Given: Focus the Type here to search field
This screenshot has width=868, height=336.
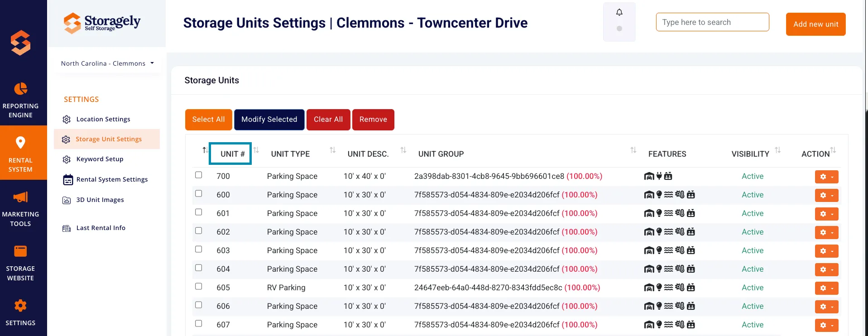Looking at the screenshot, I should click(x=712, y=22).
